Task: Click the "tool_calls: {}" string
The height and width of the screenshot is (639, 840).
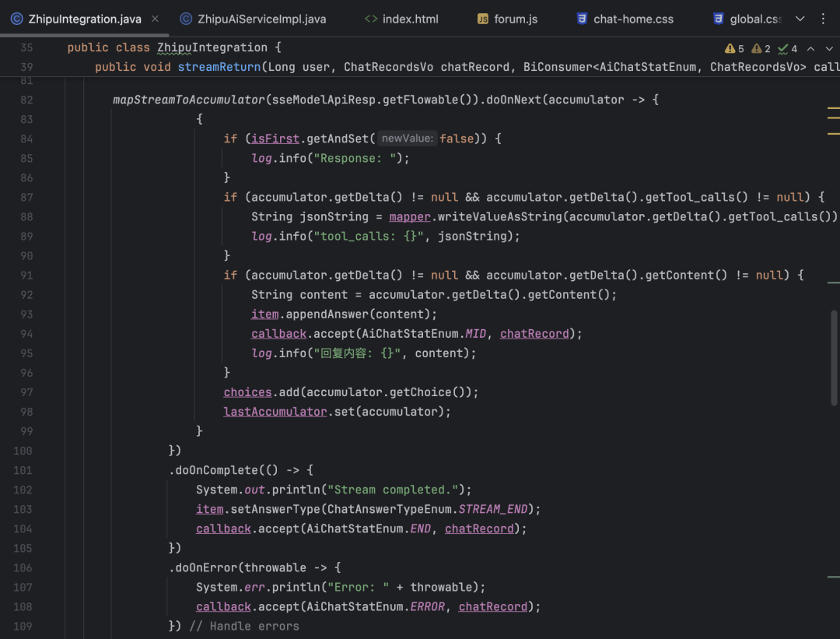Action: [369, 236]
